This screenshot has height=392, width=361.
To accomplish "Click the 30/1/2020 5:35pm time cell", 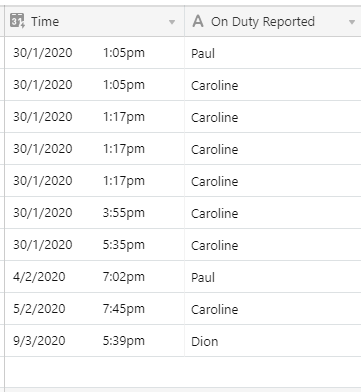I will [94, 245].
